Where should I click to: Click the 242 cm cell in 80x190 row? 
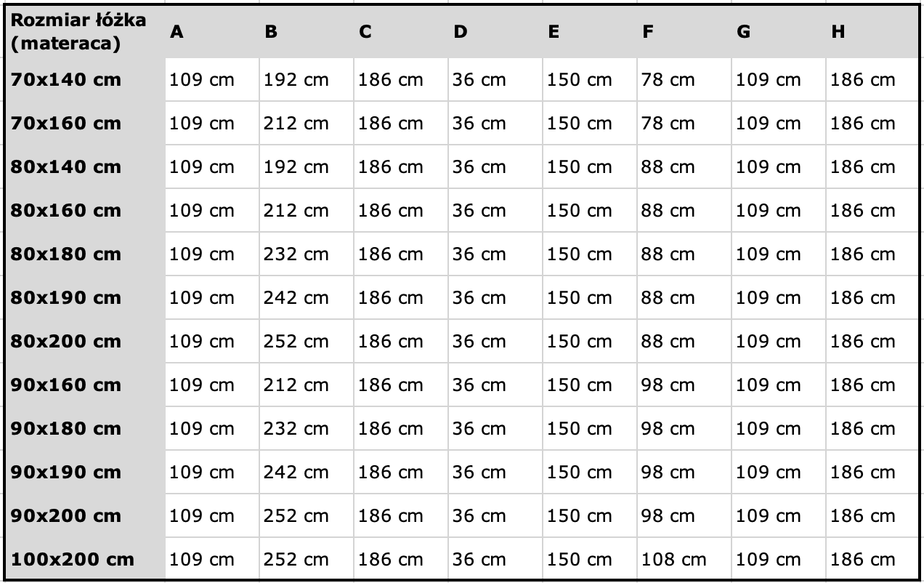point(307,298)
